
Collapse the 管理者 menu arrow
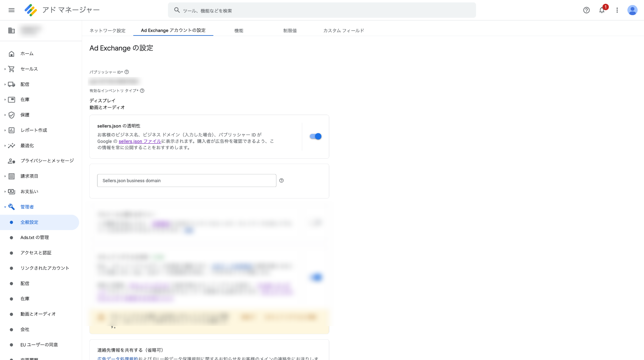pos(5,207)
